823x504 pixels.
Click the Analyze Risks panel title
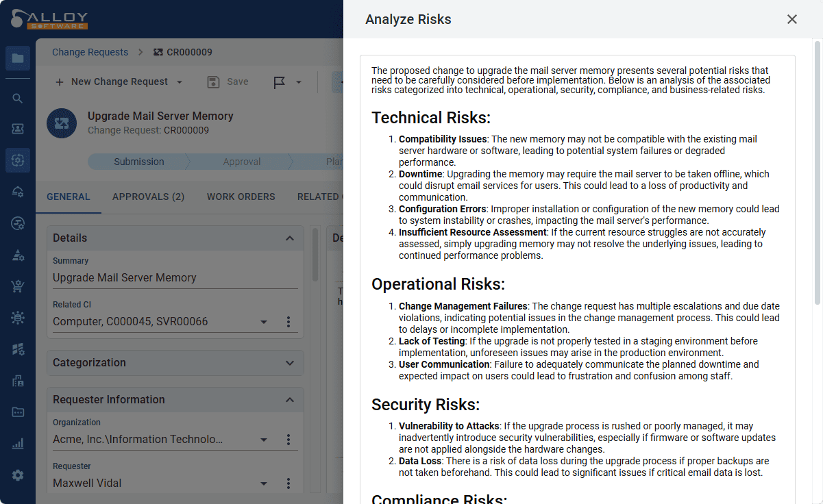(x=408, y=19)
